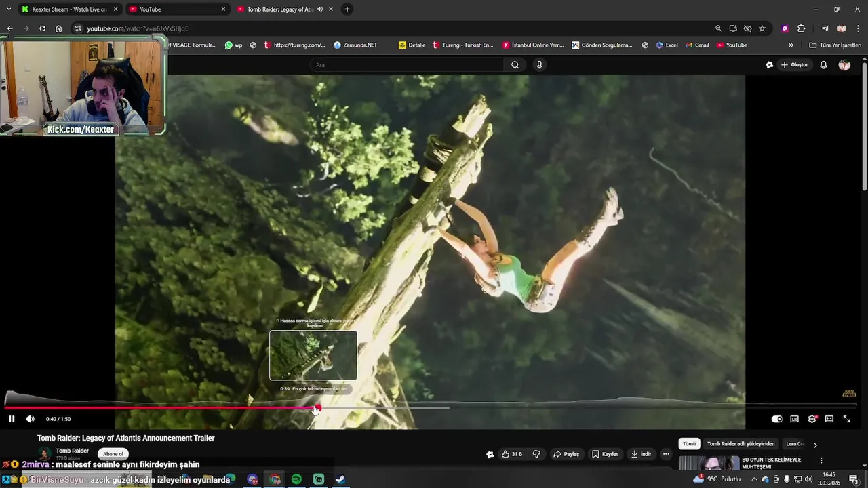
Task: Switch to theater mode view
Action: pos(829,419)
